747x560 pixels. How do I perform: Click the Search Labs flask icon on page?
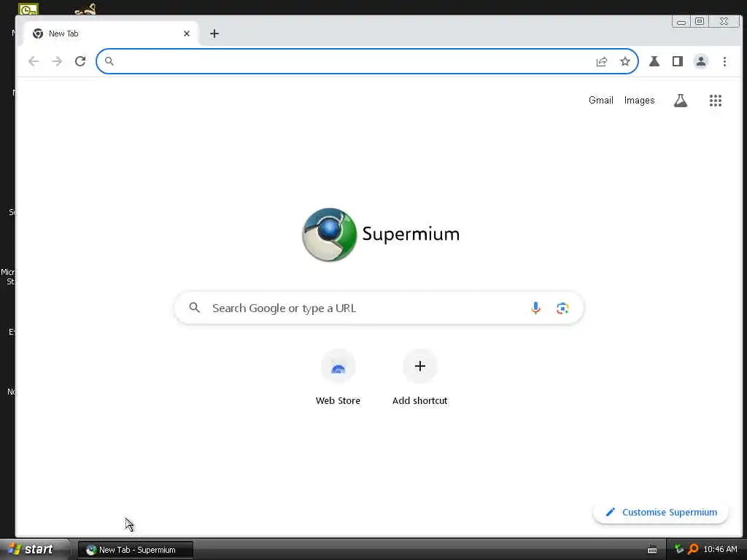(681, 101)
